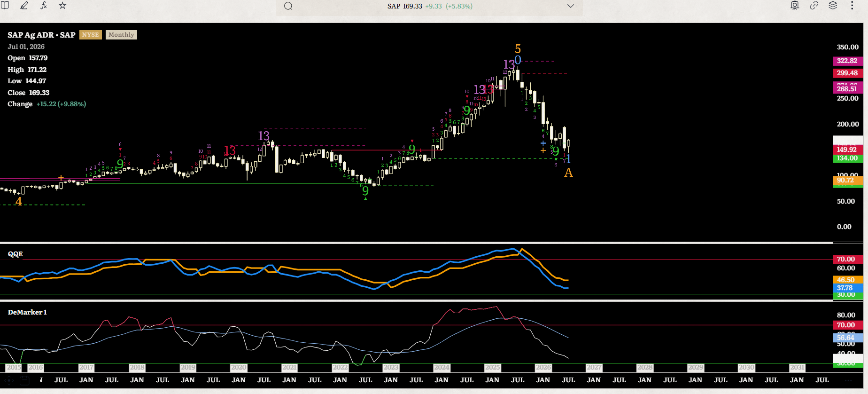Select the drawing pencil tool
The height and width of the screenshot is (394, 868).
click(x=24, y=6)
